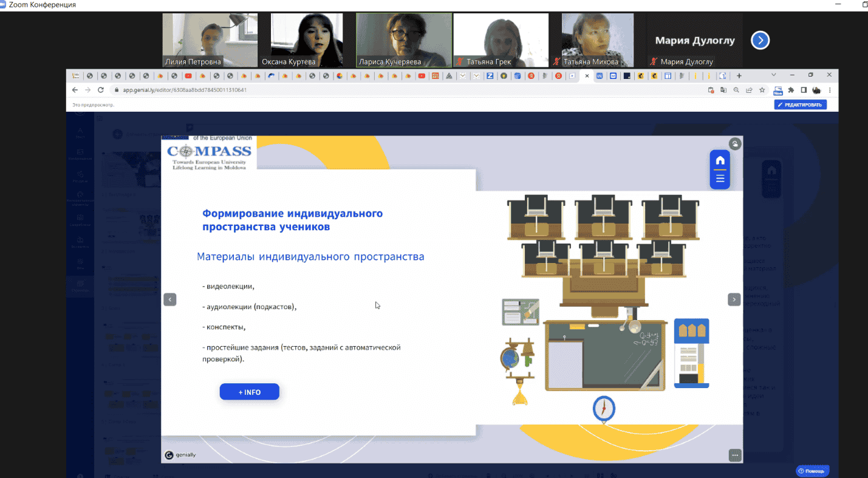Select Лилия Петровна's video thumbnail

(210, 40)
